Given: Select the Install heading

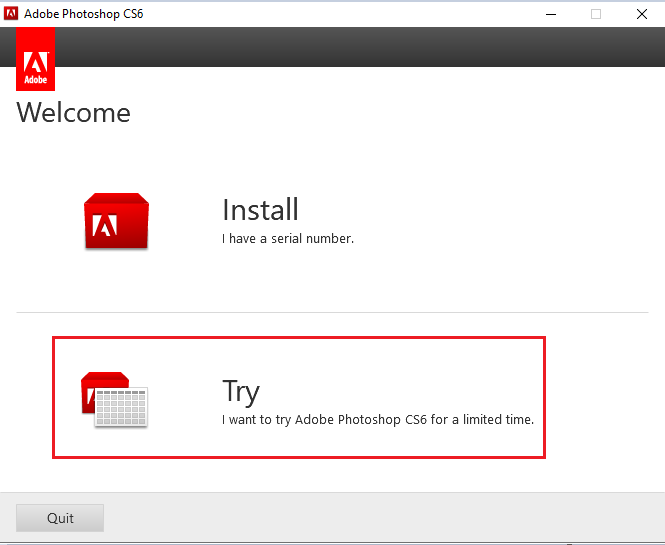Looking at the screenshot, I should 260,210.
